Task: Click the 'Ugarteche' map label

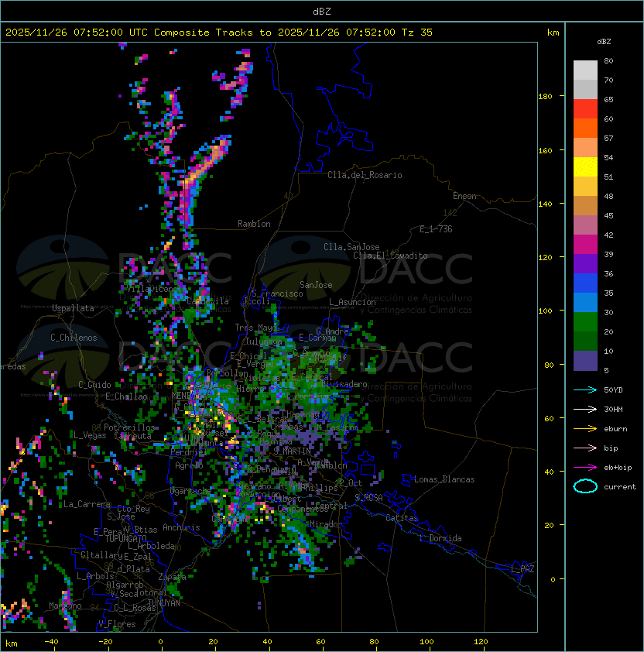Action: click(191, 491)
